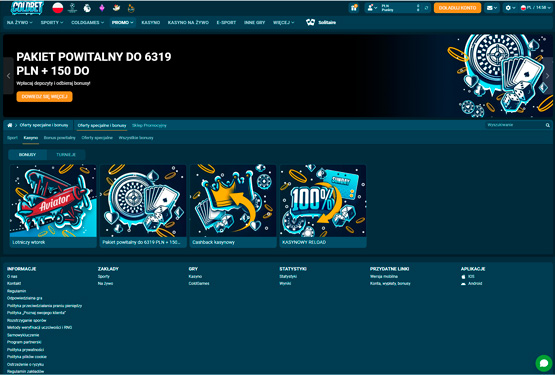This screenshot has height=375, width=555.
Task: Open Program partnerski footer link
Action: pos(24,342)
